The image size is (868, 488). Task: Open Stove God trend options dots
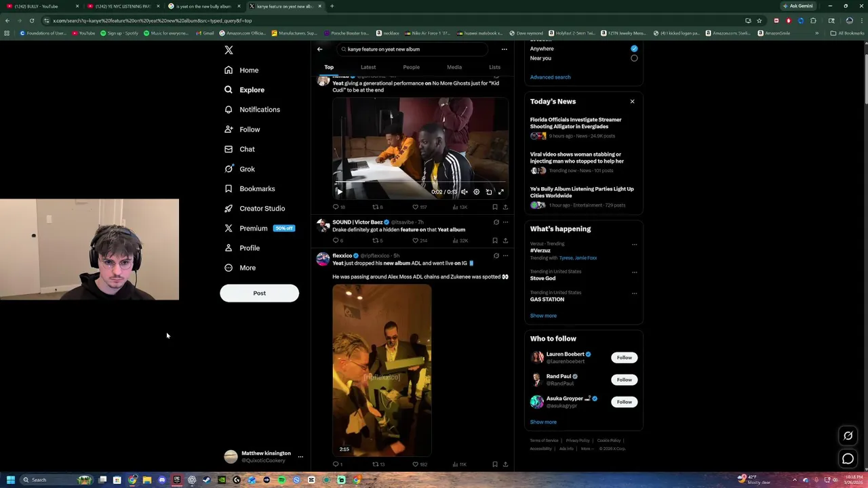click(634, 272)
